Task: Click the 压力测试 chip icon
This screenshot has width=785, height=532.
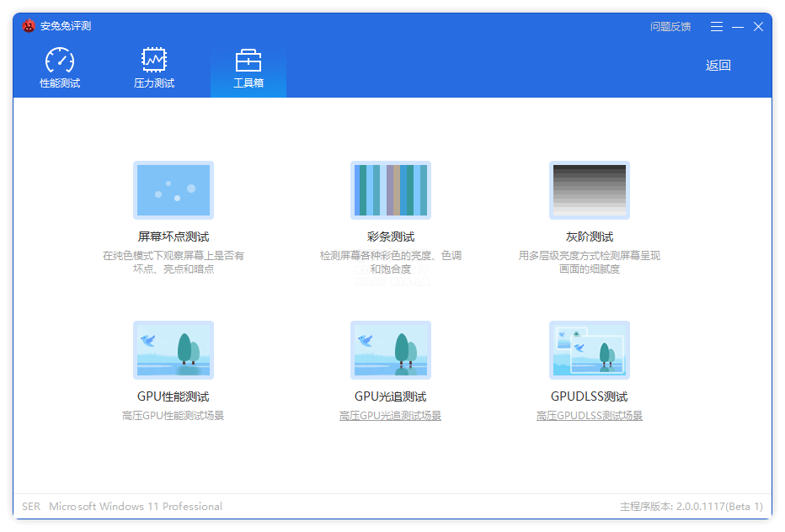Action: [x=153, y=61]
